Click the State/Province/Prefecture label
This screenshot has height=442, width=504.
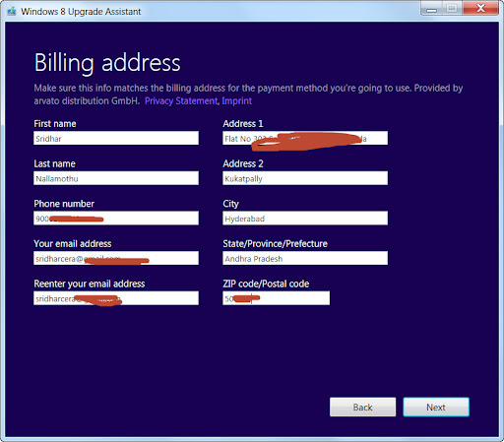pyautogui.click(x=275, y=244)
